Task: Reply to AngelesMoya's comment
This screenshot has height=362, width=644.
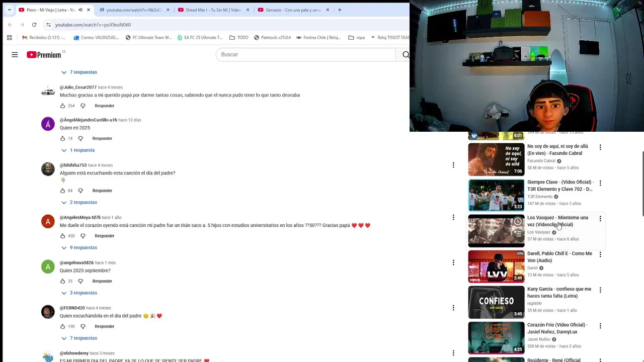Action: 105,236
